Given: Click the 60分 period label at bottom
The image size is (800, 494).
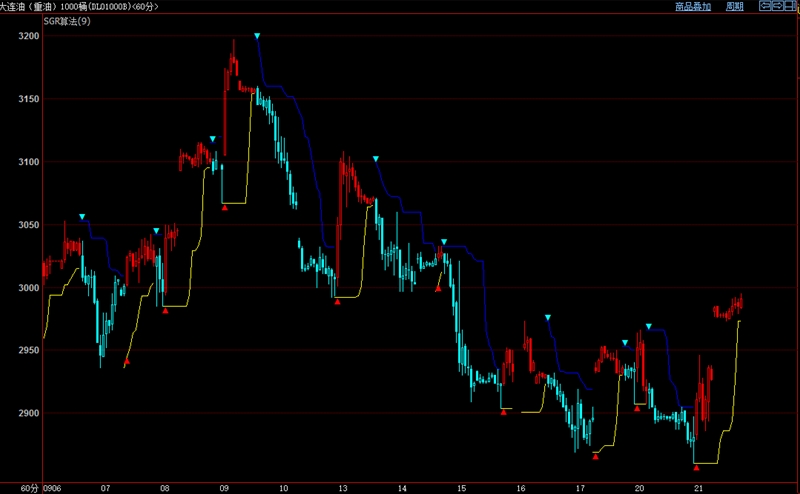Looking at the screenshot, I should tap(29, 488).
